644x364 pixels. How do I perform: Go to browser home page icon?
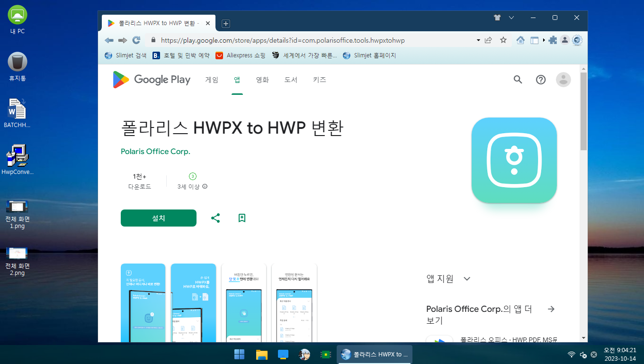520,40
